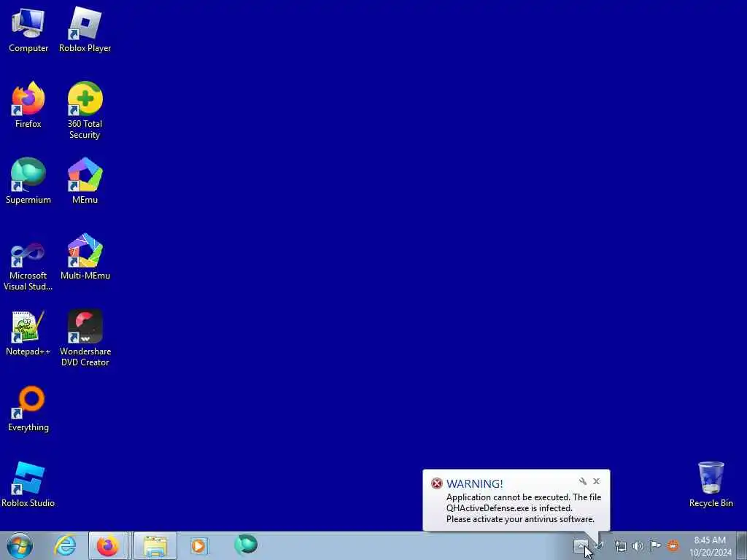
Task: Open the clock showing 8:45 AM
Action: (x=710, y=546)
